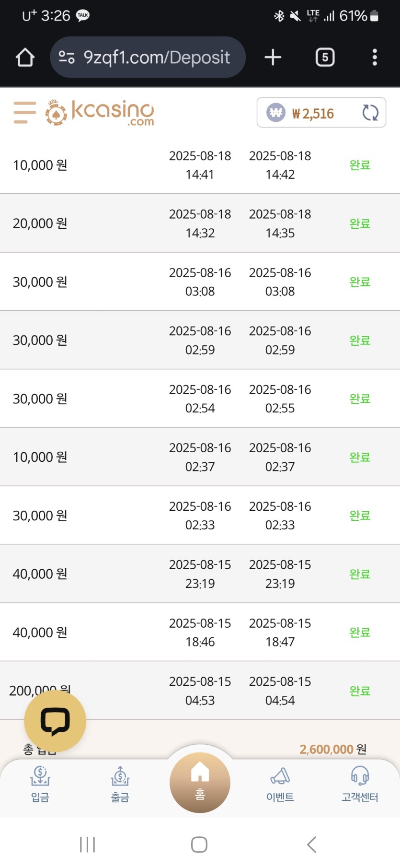Tap 완료 status of 40,000 원 18:46 row
Viewport: 400px width, 868px height.
tap(360, 633)
